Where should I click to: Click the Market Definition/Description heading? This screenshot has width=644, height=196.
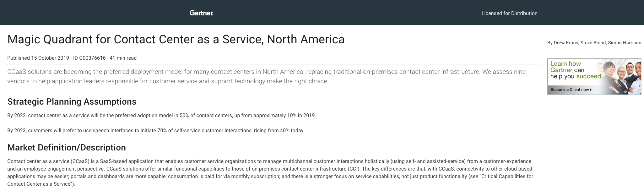pyautogui.click(x=67, y=147)
